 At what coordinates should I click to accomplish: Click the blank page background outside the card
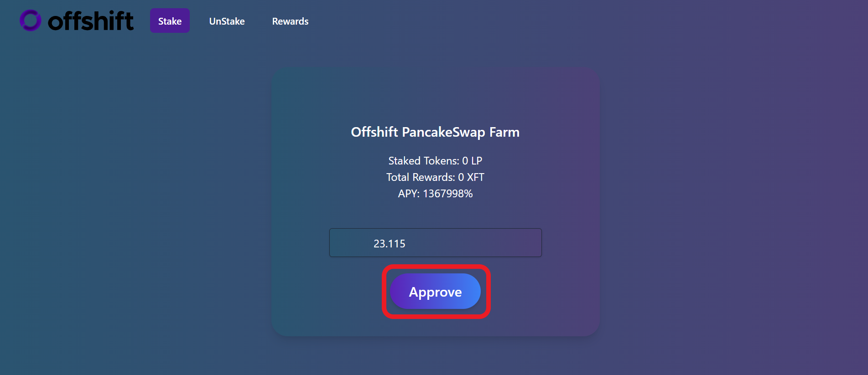[x=137, y=205]
